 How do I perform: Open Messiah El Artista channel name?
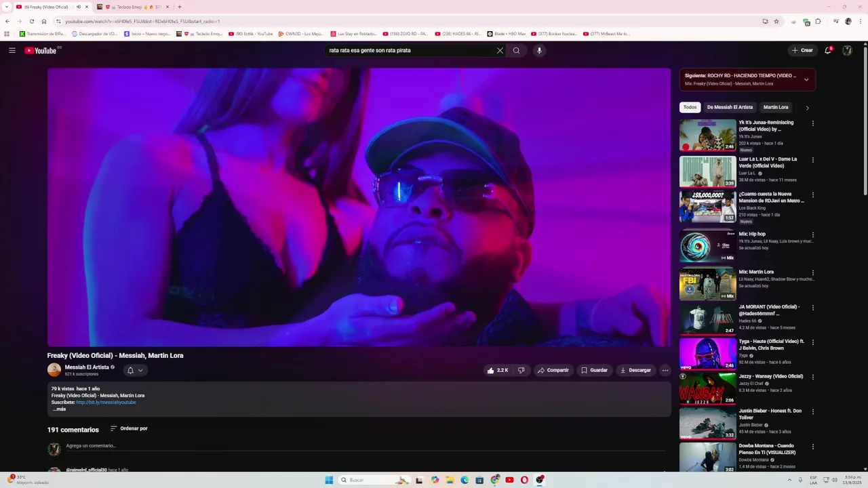point(87,367)
